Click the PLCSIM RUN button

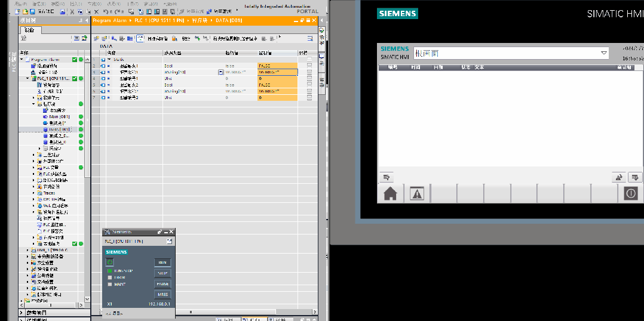(x=162, y=263)
